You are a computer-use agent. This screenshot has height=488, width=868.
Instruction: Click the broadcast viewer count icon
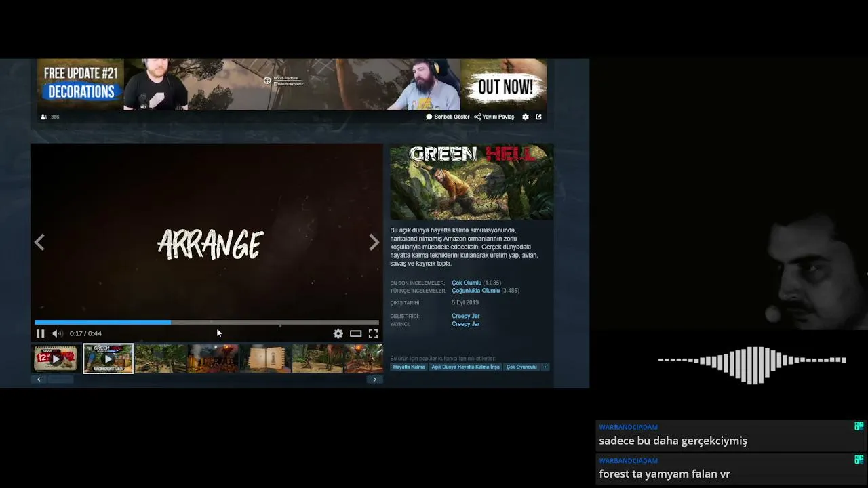pyautogui.click(x=44, y=117)
